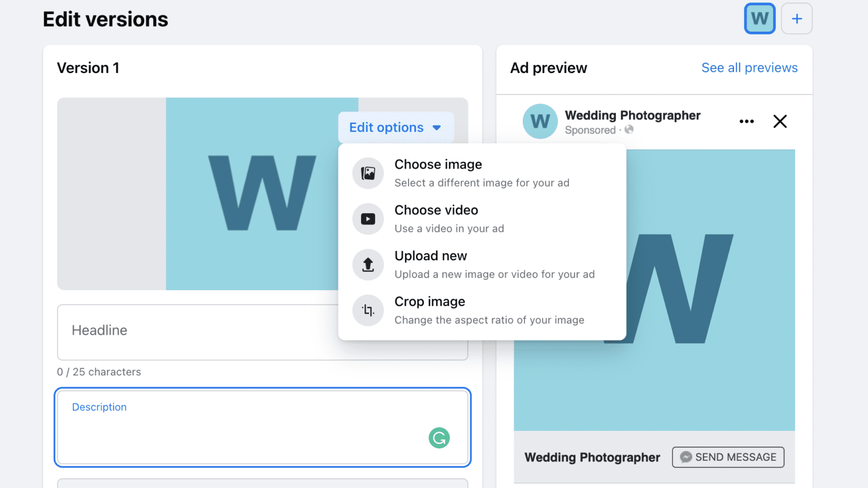This screenshot has height=488, width=868.
Task: Open See all previews
Action: tap(749, 67)
